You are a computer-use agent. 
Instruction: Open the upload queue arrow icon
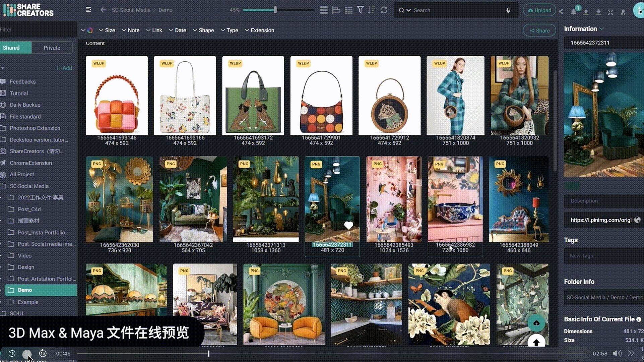(586, 12)
